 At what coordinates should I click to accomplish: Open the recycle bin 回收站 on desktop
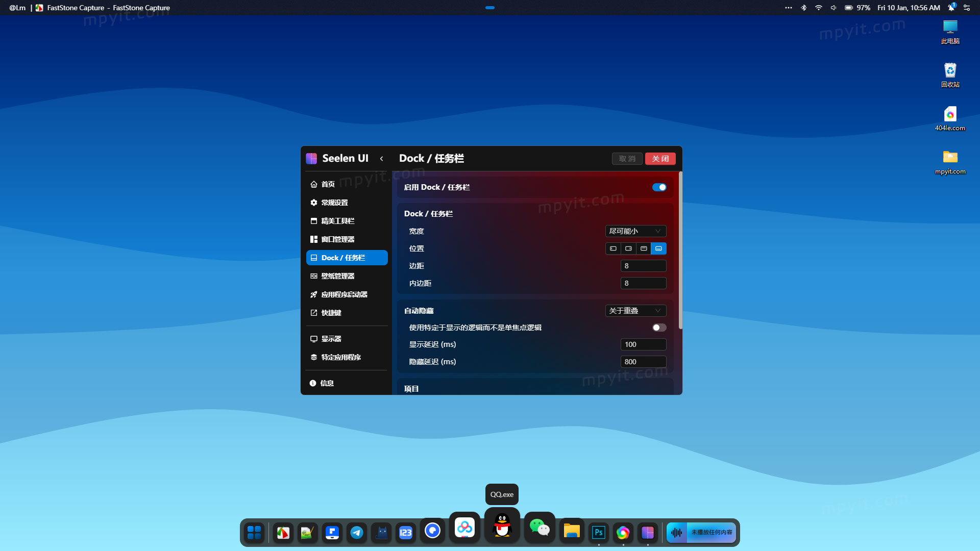950,75
